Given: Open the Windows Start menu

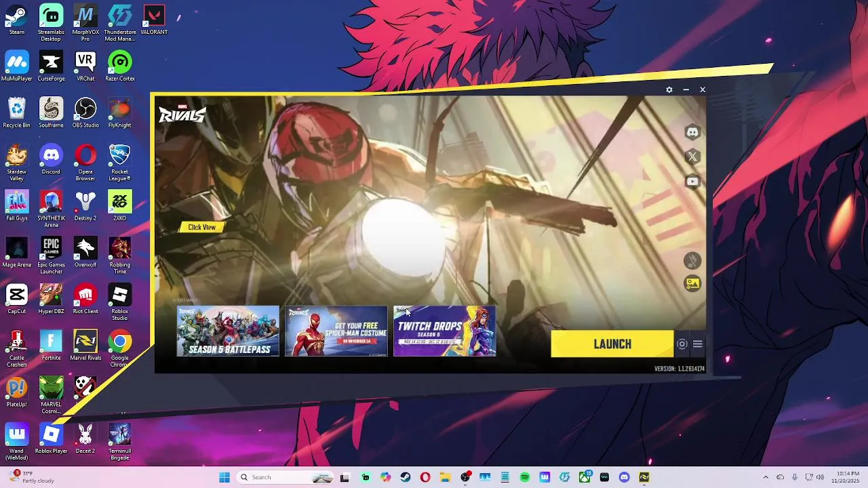Looking at the screenshot, I should tap(224, 477).
